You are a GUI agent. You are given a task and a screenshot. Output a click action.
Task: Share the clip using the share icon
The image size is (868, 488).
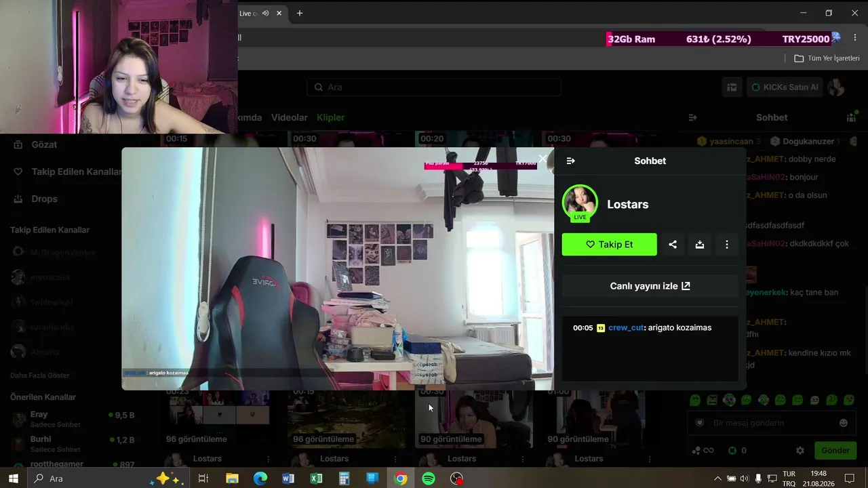(673, 245)
